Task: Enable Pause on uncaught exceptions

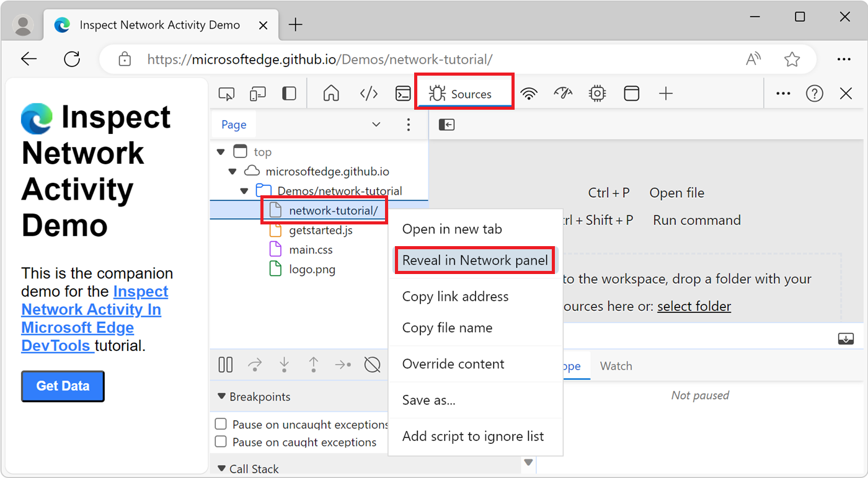Action: [x=220, y=424]
